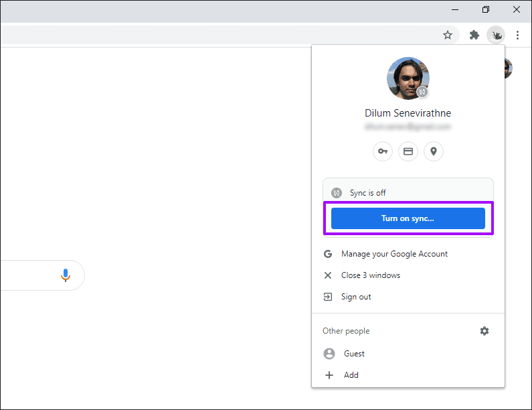Click the Other people heading
Viewport: 532px width, 410px height.
pos(346,331)
